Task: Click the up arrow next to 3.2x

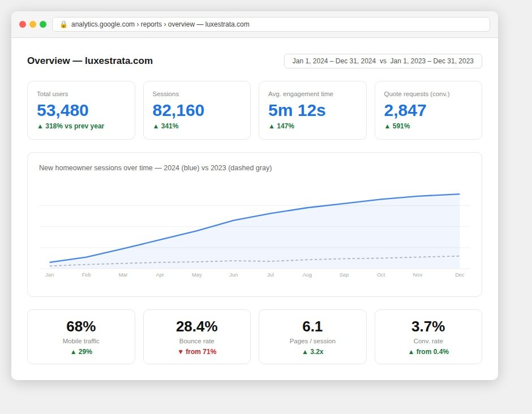Action: (x=304, y=352)
